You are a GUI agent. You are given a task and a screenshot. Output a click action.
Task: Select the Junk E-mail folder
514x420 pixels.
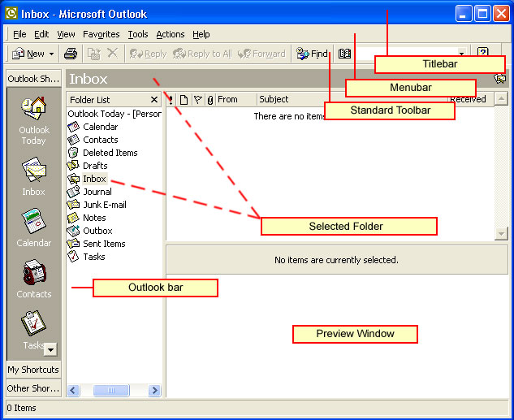tap(97, 205)
